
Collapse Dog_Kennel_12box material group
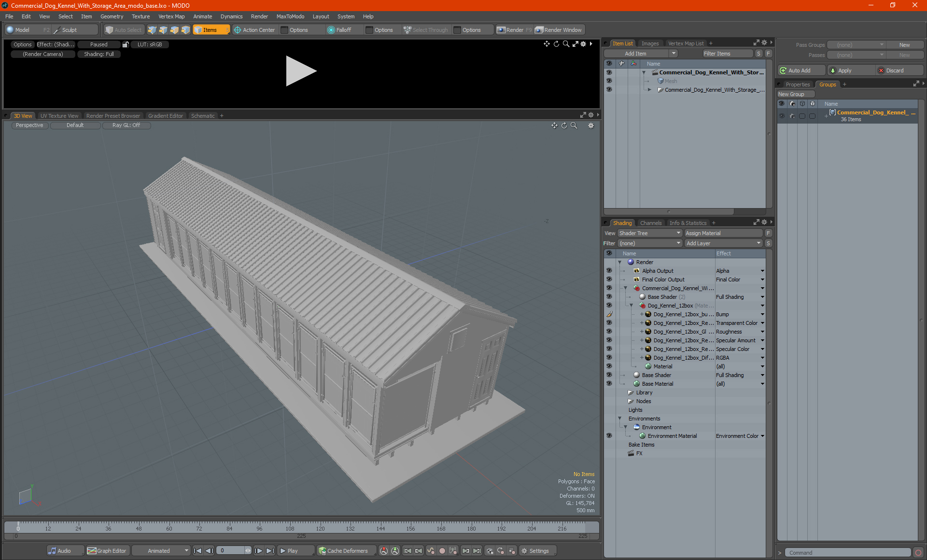pos(632,306)
